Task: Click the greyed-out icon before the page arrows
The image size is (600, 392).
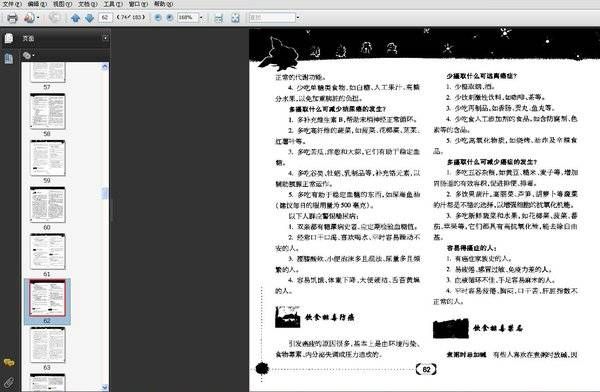Action: (x=55, y=18)
